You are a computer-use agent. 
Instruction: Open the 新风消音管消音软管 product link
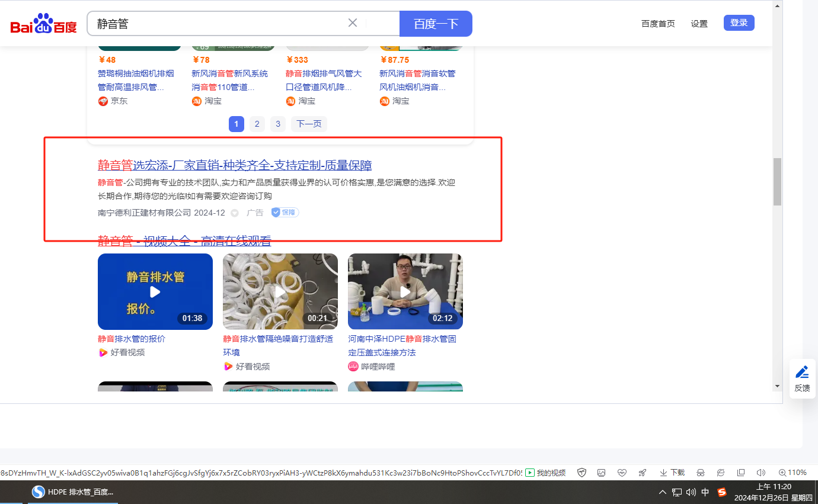pyautogui.click(x=417, y=81)
